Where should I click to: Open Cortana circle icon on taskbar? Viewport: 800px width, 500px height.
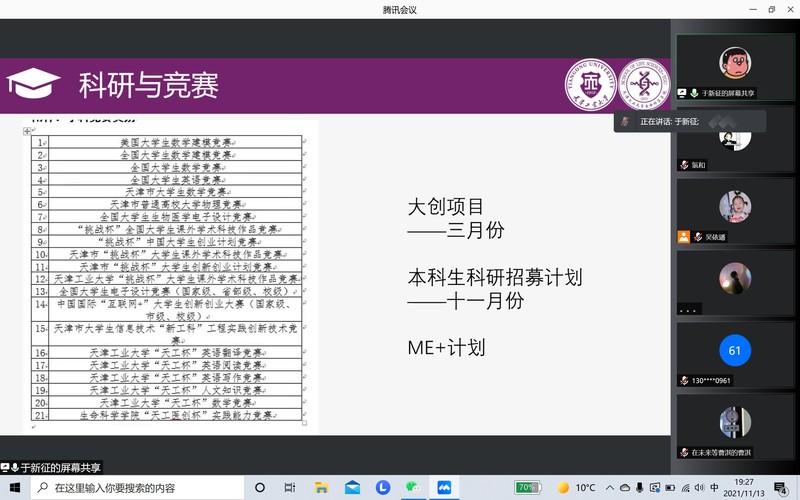pyautogui.click(x=260, y=488)
